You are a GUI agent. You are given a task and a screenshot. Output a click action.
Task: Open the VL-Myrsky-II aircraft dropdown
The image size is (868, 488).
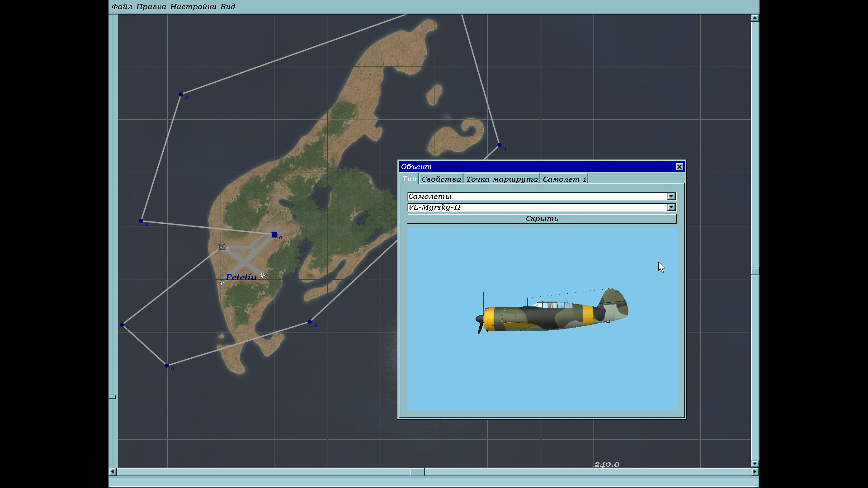coord(671,207)
